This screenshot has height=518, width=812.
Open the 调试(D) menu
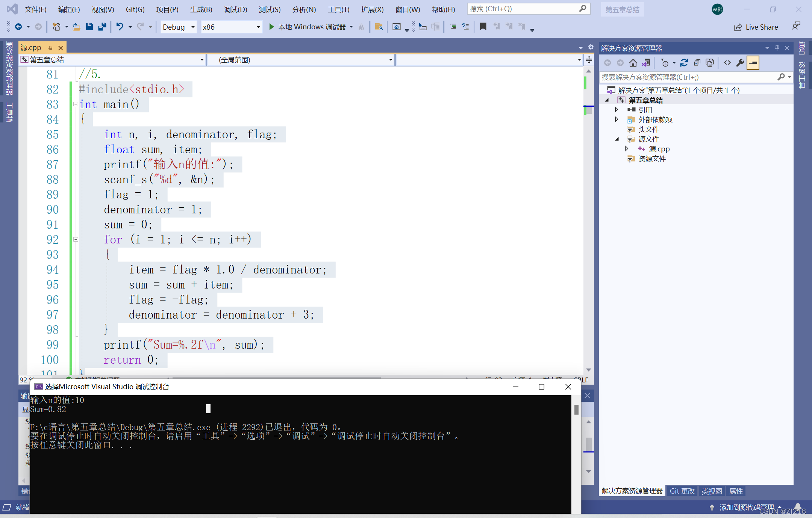235,9
